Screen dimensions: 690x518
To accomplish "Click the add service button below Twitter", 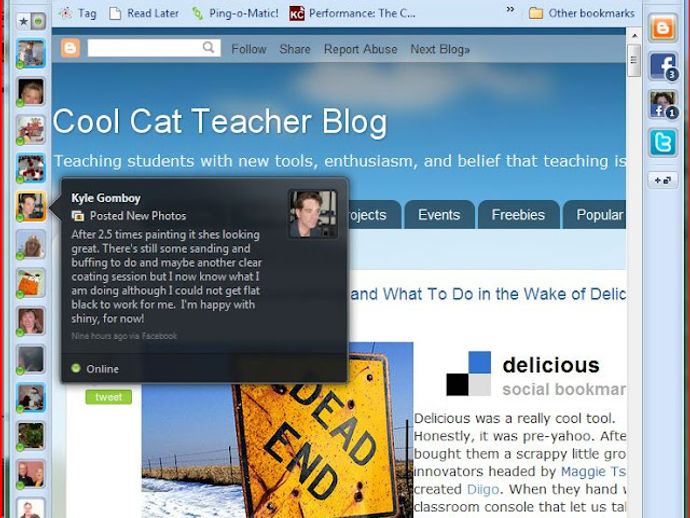I will click(x=663, y=180).
